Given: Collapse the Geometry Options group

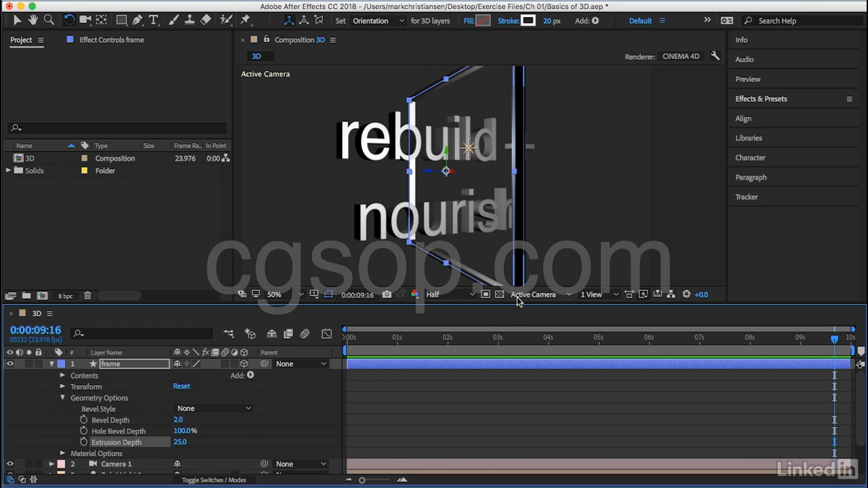Looking at the screenshot, I should (62, 398).
